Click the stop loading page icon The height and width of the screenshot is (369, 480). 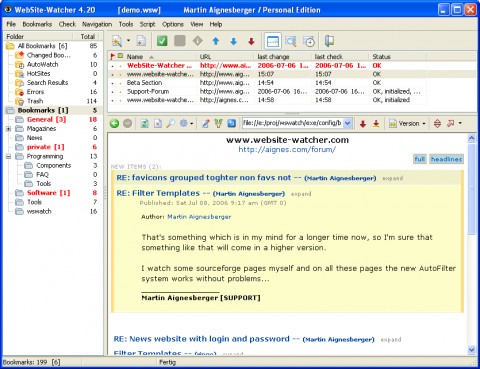[x=158, y=124]
